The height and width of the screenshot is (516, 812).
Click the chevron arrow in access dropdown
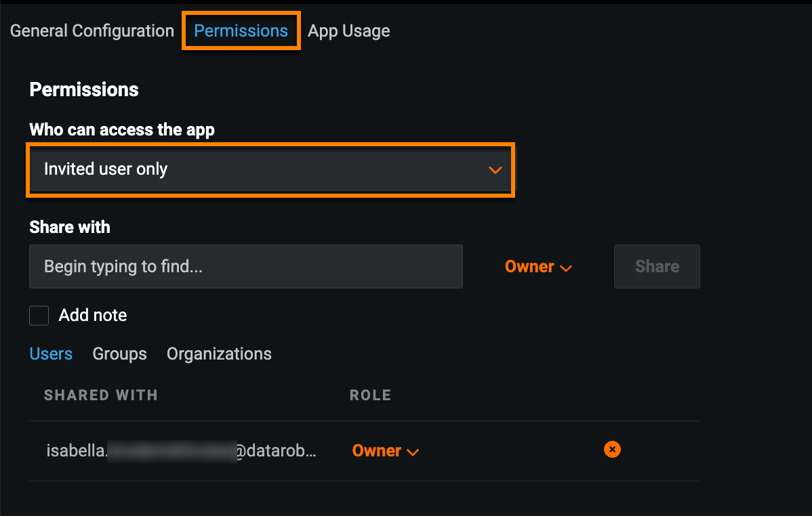495,170
